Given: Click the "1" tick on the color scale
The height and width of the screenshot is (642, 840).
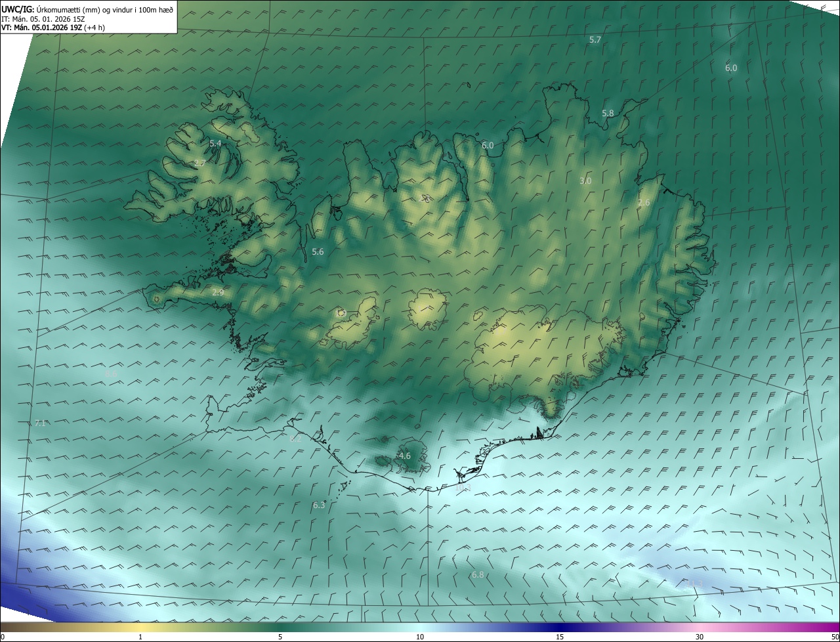Looking at the screenshot, I should pyautogui.click(x=140, y=637).
